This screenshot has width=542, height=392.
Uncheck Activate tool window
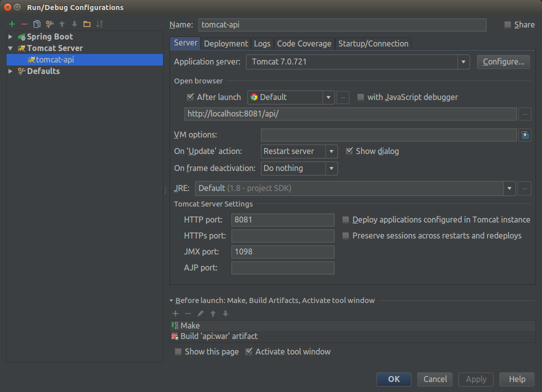click(x=249, y=351)
